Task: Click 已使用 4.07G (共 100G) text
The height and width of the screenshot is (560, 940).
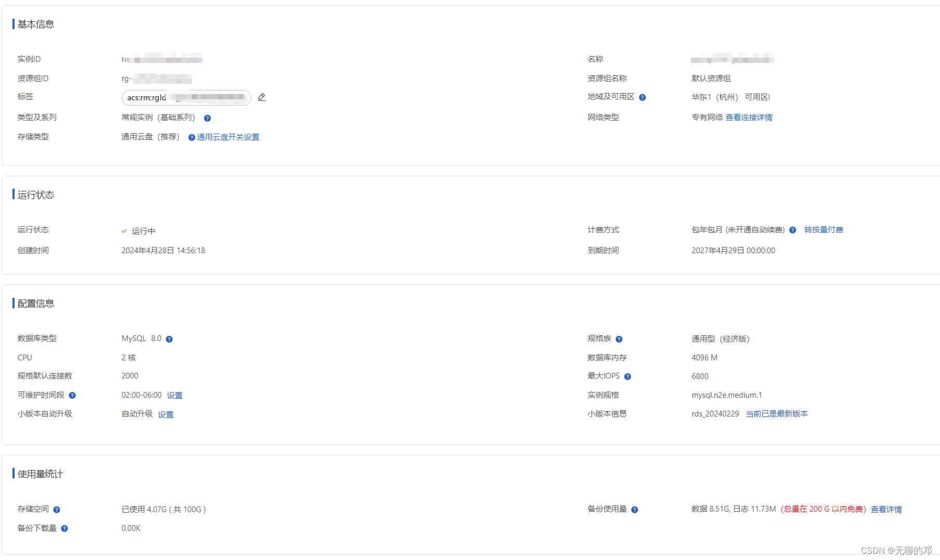Action: click(x=164, y=510)
